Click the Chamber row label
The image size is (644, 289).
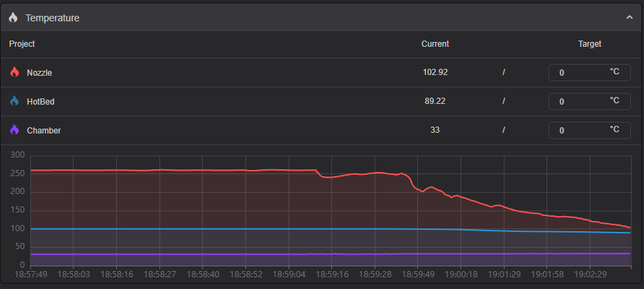[x=43, y=130]
